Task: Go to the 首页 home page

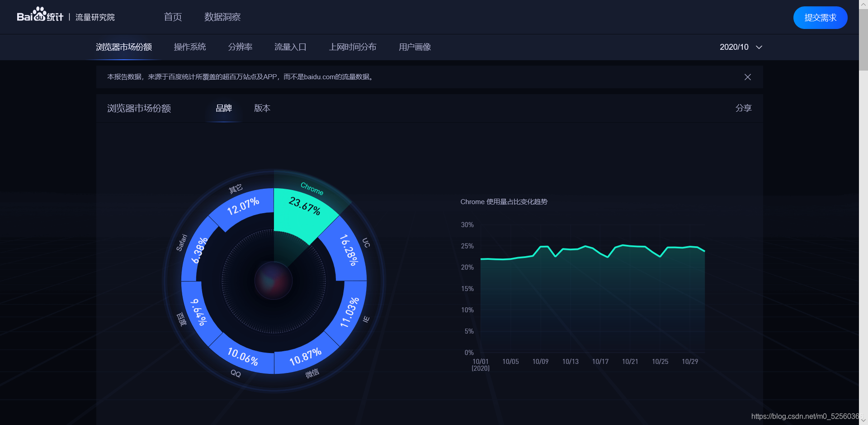Action: click(173, 17)
